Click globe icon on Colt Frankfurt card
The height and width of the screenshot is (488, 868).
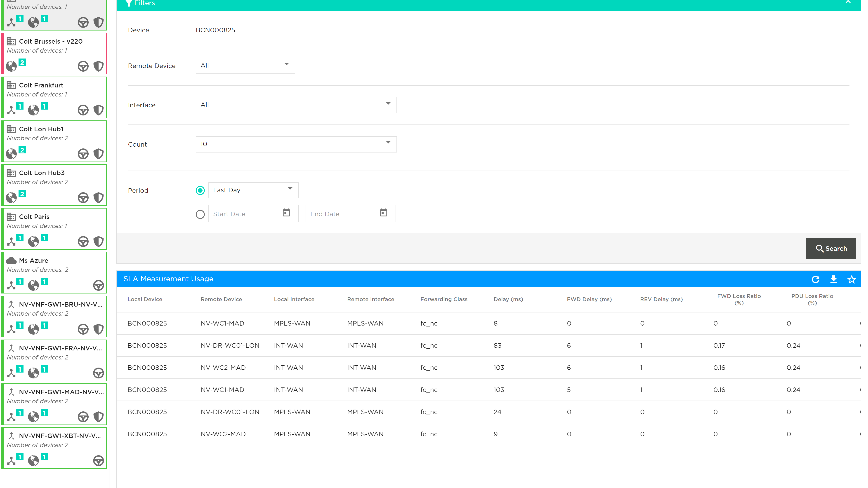33,110
